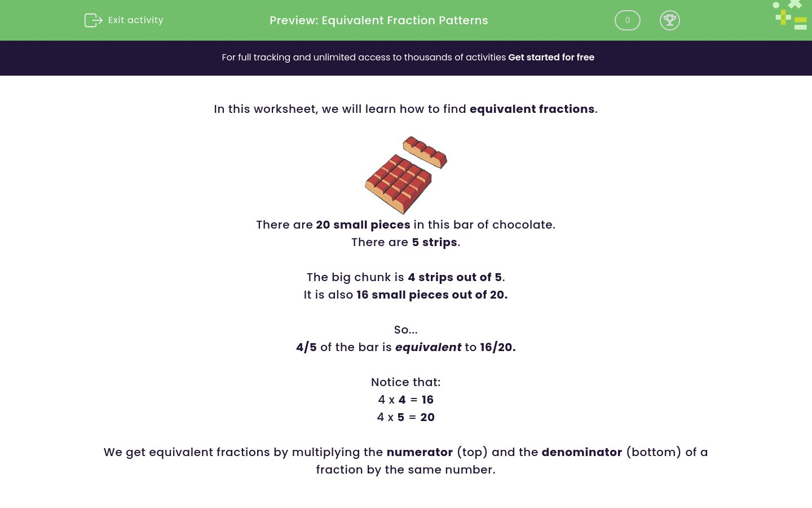Click the bold text '20 small pieces'
This screenshot has height=508, width=812.
coord(363,225)
